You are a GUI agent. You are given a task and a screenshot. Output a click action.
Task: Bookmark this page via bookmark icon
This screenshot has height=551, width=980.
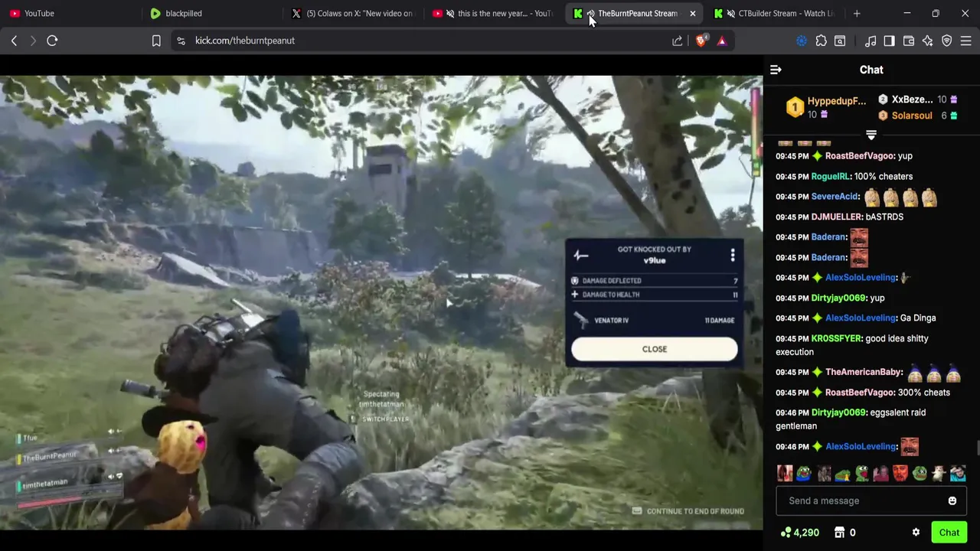click(156, 41)
